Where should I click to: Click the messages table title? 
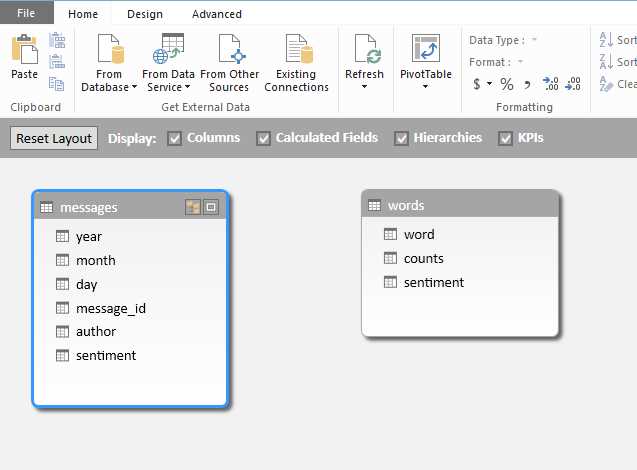click(x=89, y=208)
